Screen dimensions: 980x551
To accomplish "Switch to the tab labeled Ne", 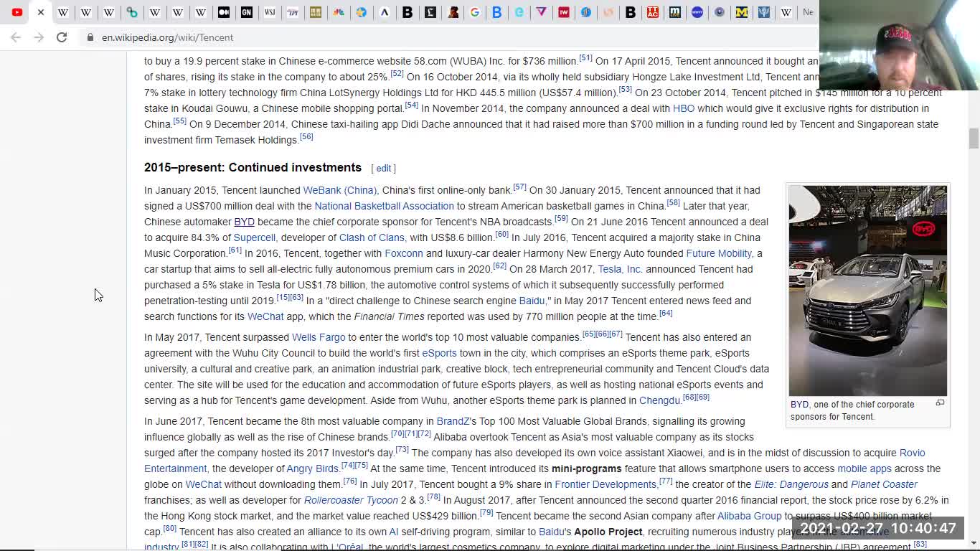I will click(x=808, y=12).
